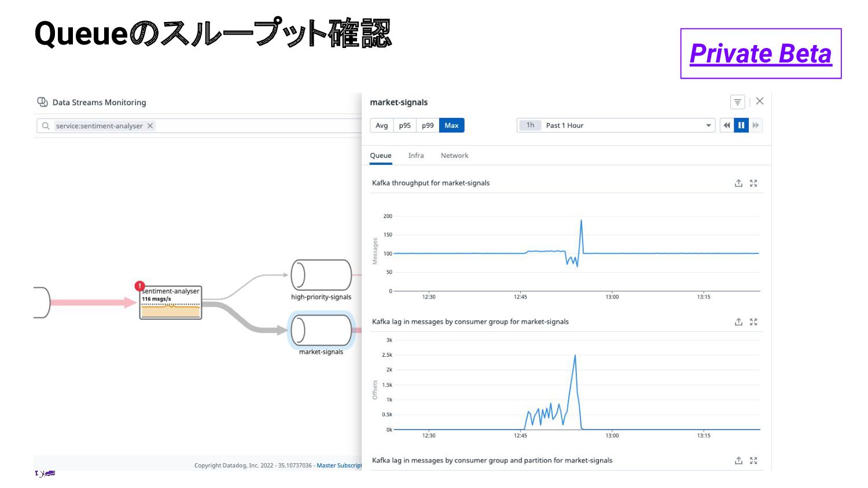Expand Kafka throughput graph to fullscreen

point(753,183)
